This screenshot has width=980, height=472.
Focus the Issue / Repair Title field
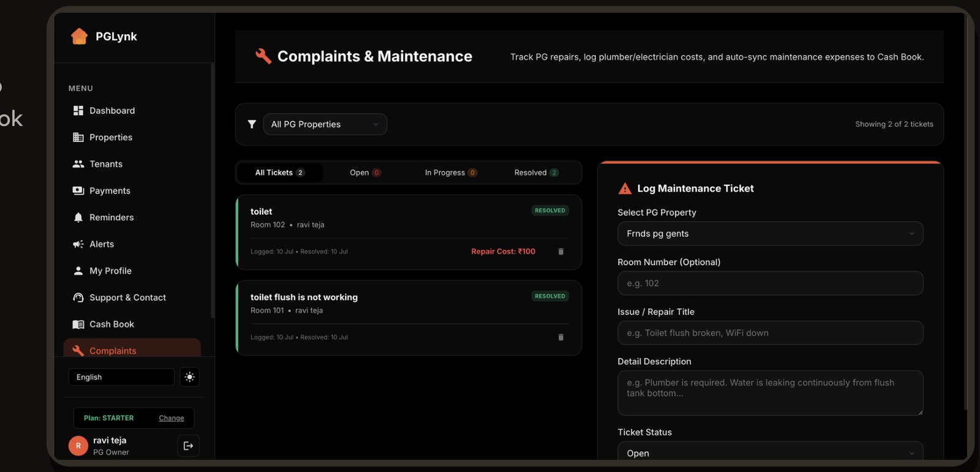point(770,333)
